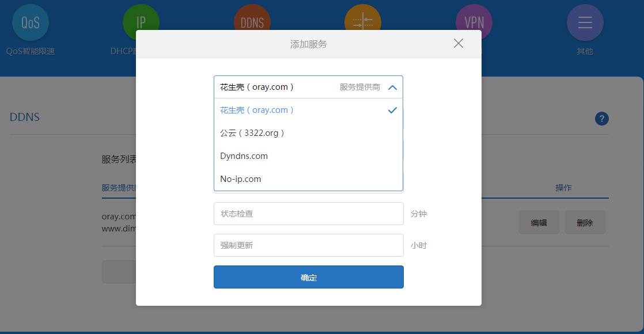This screenshot has width=644, height=334.
Task: Select 公云 (3322.org) option
Action: (308, 133)
